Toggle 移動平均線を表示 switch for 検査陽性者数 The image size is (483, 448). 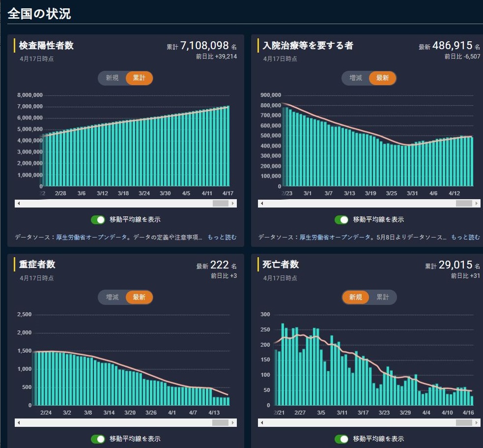99,219
